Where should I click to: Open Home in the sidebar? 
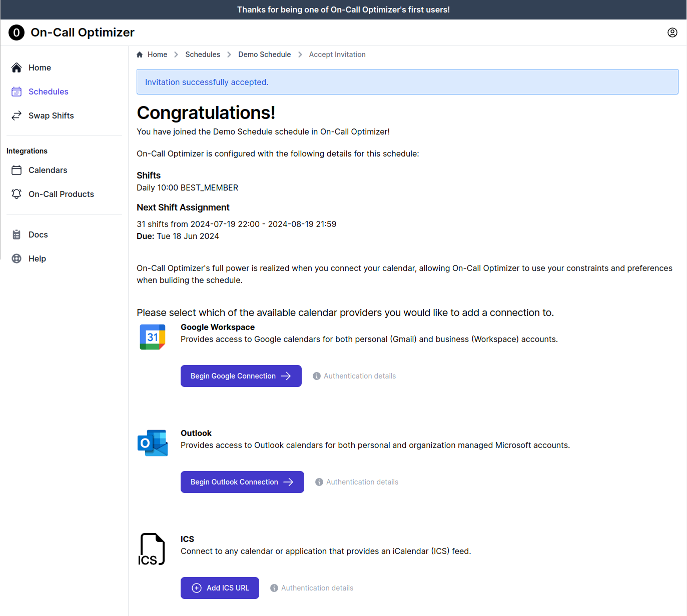pyautogui.click(x=40, y=67)
